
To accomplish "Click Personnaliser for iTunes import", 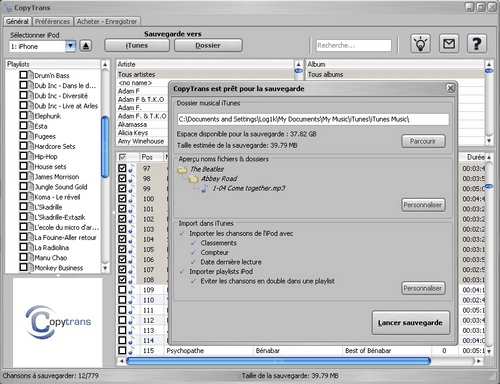I will point(423,288).
